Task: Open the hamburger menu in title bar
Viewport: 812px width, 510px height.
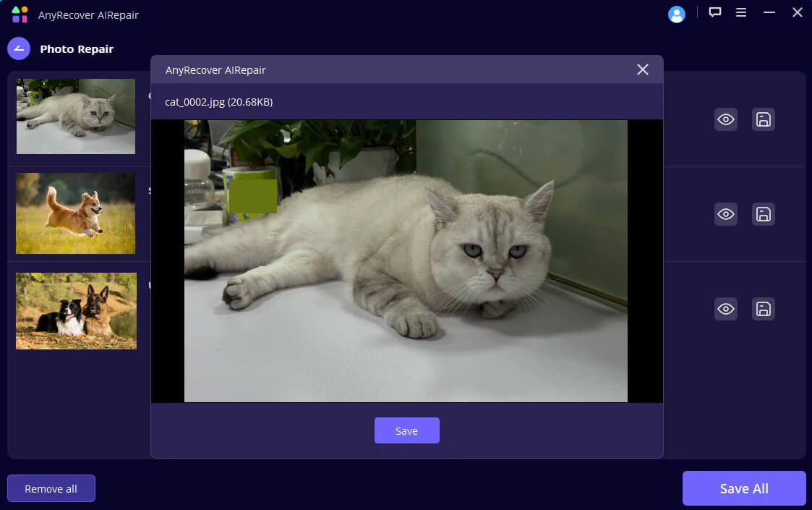Action: (x=741, y=12)
